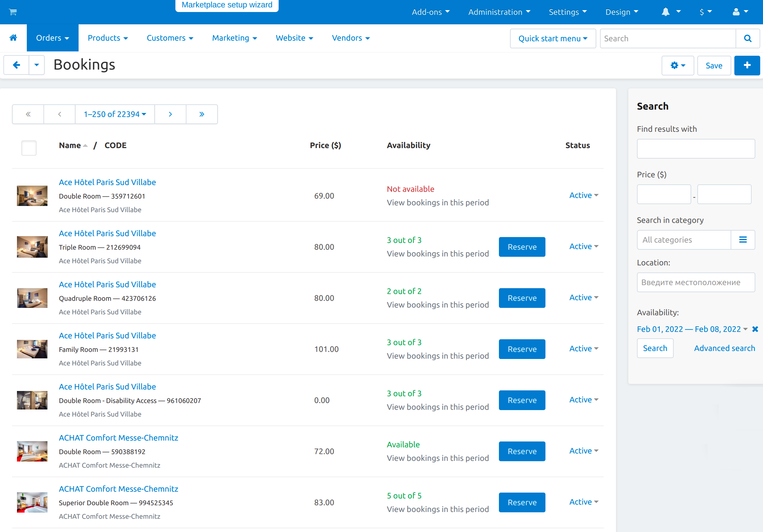This screenshot has height=532, width=763.
Task: Open the Website menu
Action: click(x=294, y=38)
